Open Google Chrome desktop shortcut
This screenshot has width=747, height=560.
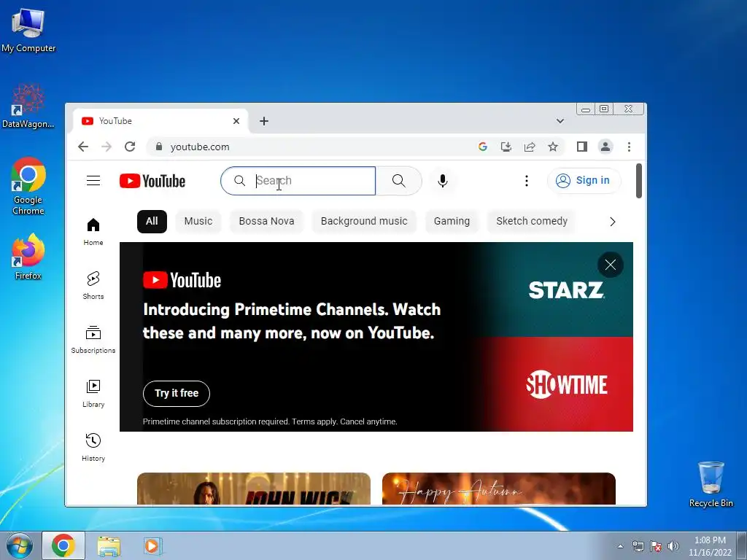pos(28,186)
